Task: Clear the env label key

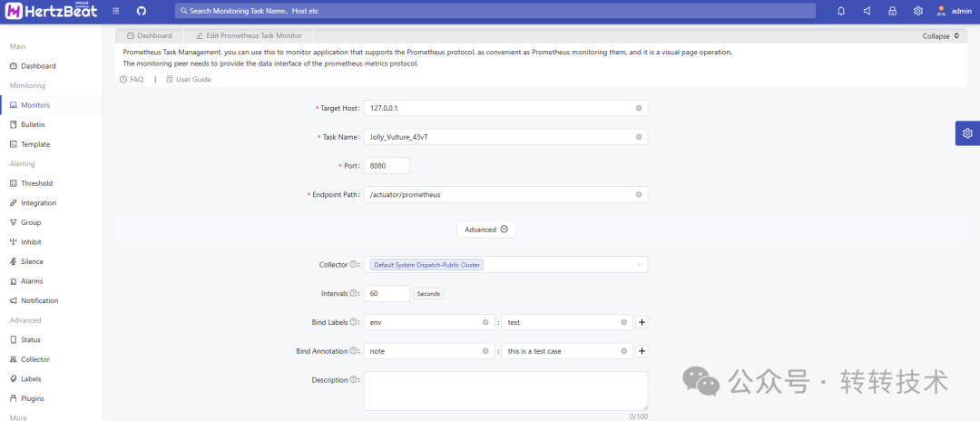Action: pos(485,322)
